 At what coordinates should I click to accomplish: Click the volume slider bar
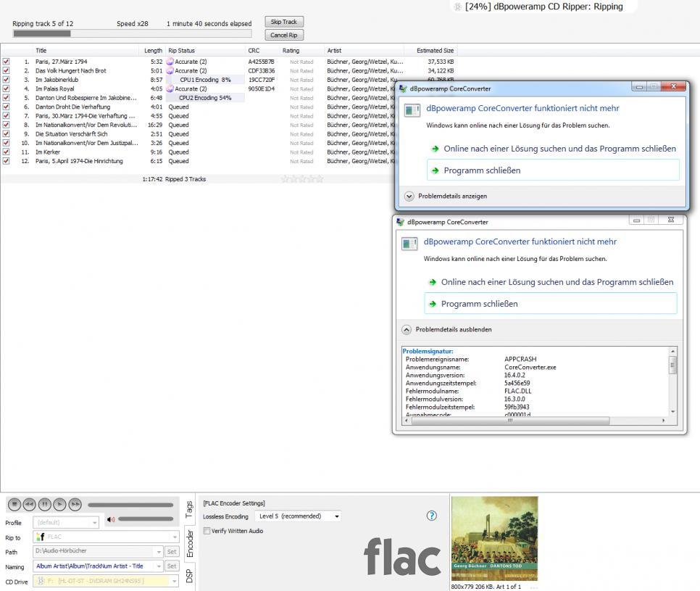[x=146, y=518]
